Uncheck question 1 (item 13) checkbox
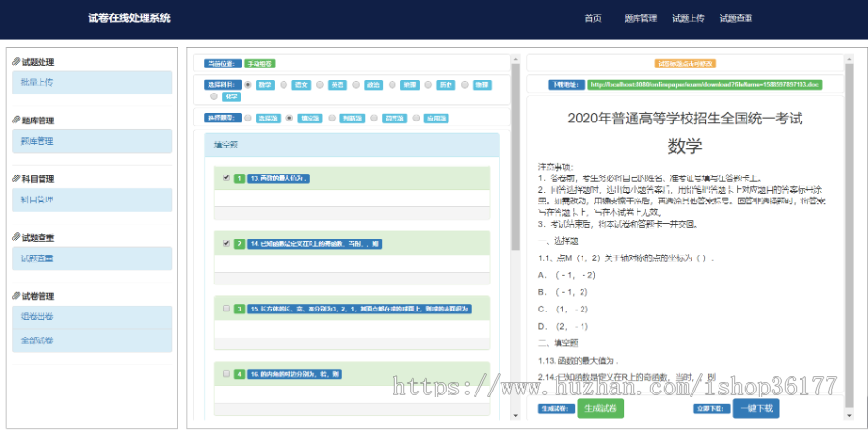This screenshot has height=432, width=868. pos(226,178)
